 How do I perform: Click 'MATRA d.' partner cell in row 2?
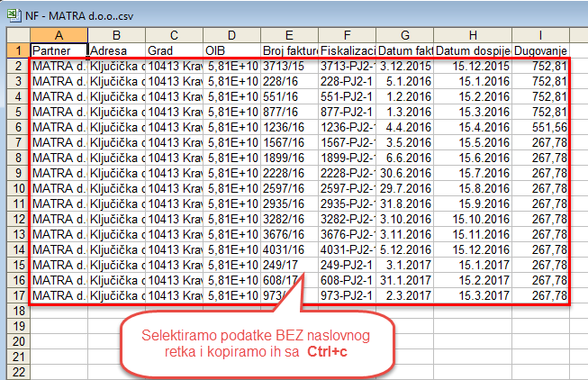point(59,66)
